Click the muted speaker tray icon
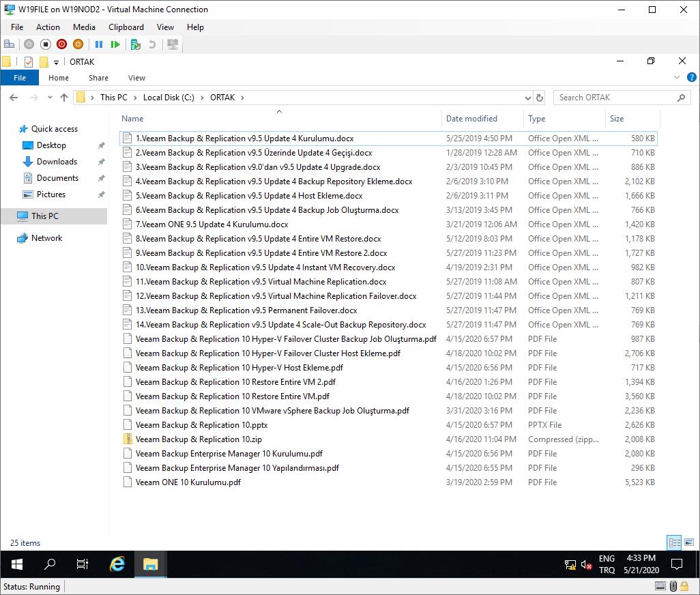Screen dimensions: 700x595 [587, 565]
